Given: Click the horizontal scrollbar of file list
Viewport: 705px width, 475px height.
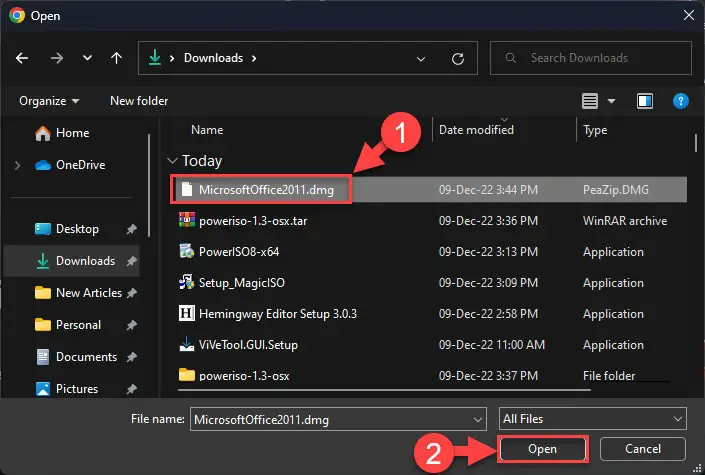Looking at the screenshot, I should [x=384, y=390].
